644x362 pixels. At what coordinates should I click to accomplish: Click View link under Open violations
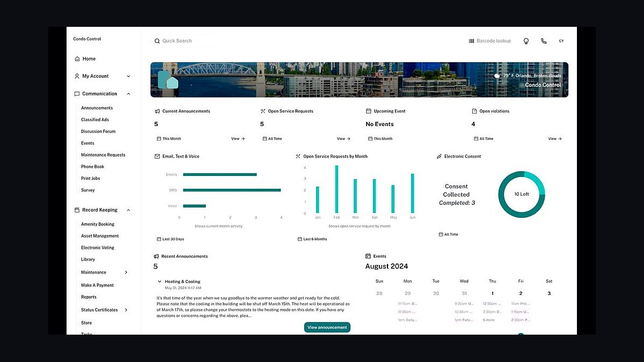[555, 139]
